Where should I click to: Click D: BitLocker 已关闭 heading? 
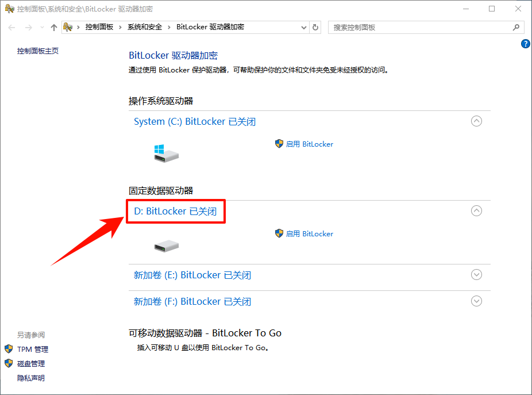pyautogui.click(x=175, y=211)
